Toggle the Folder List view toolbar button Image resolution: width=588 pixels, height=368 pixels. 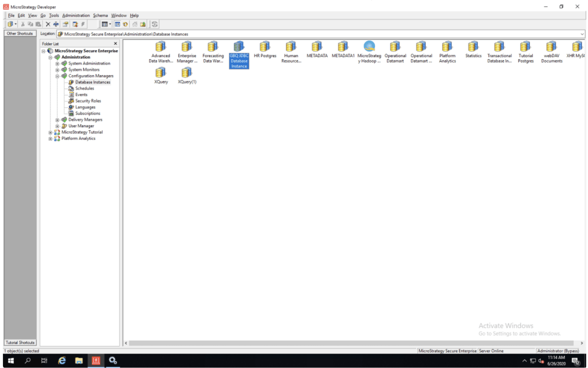(x=117, y=24)
